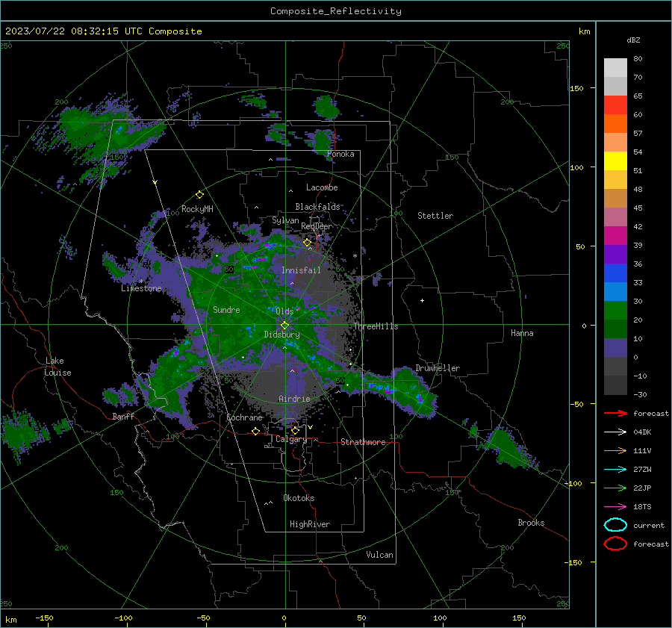Select the orange swatch between 60 and 57 dBZ
This screenshot has width=672, height=628.
[615, 124]
